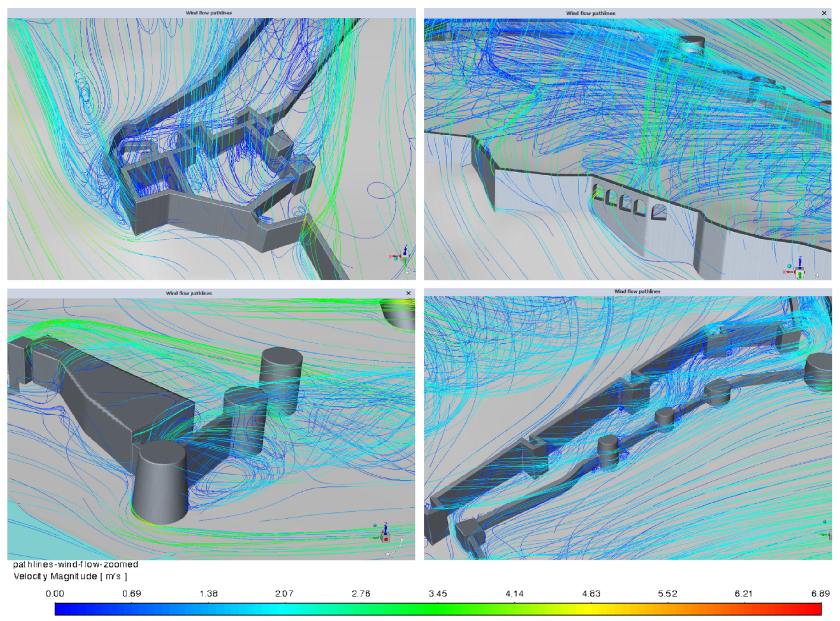The image size is (840, 621).
Task: Click the 6.89 maximum colorbar value
Action: point(821,594)
